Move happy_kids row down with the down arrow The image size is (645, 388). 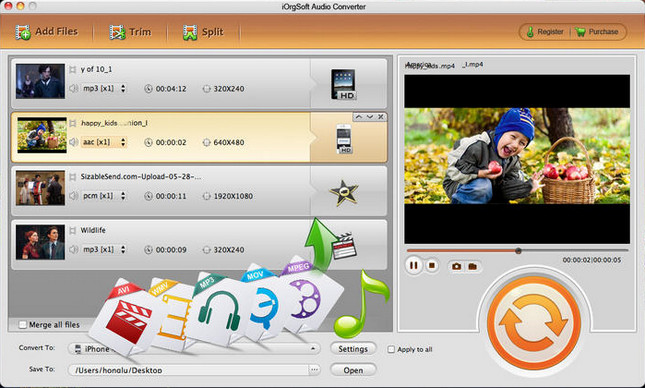coord(370,117)
